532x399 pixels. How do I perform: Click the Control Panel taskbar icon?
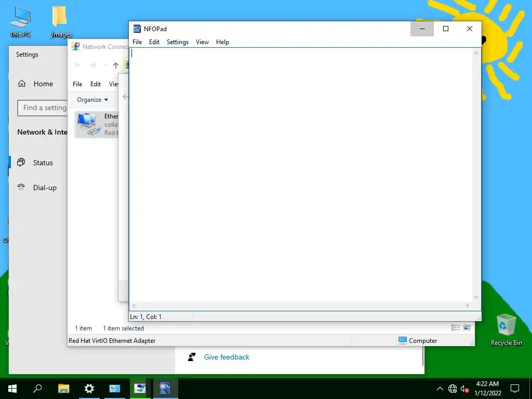115,389
